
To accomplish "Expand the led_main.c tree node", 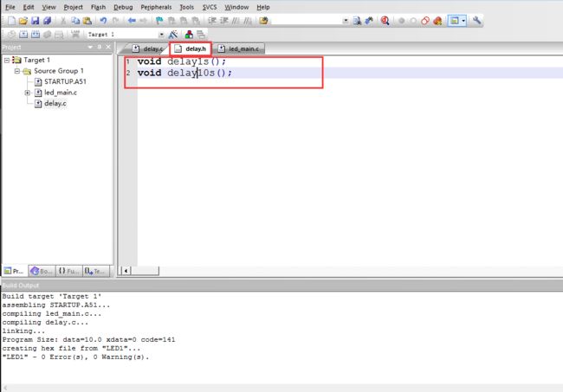I will pyautogui.click(x=28, y=93).
